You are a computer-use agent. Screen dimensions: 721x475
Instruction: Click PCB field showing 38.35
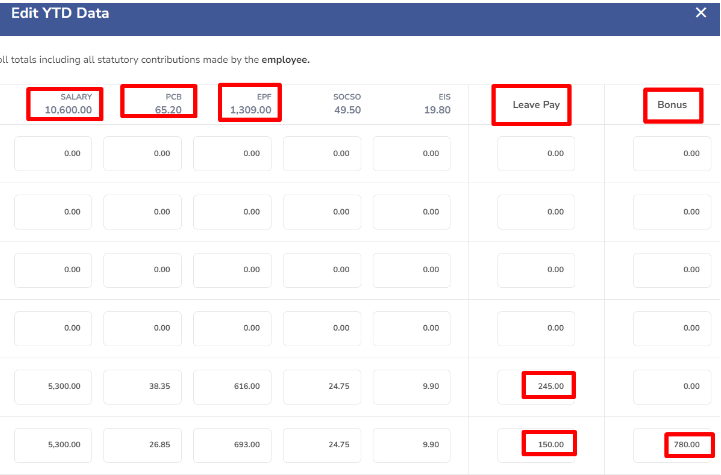(143, 387)
